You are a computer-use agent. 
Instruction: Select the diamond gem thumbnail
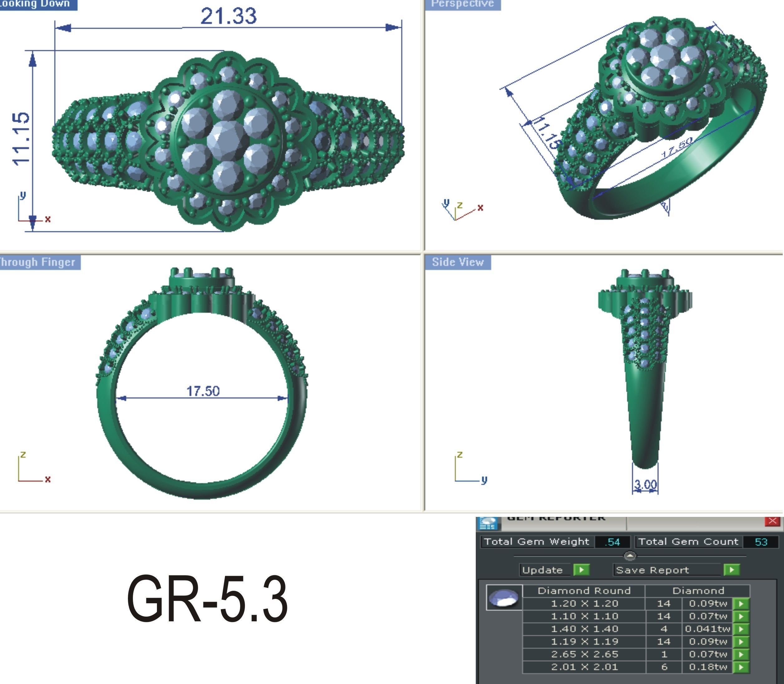pos(504,598)
